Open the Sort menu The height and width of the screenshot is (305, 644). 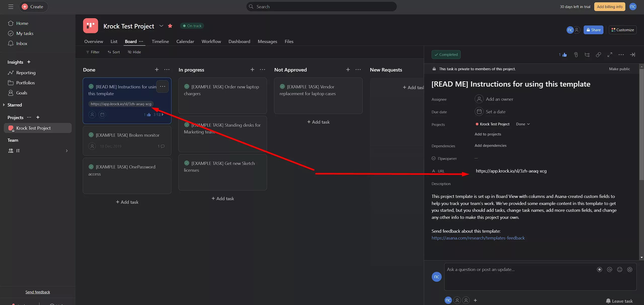pyautogui.click(x=114, y=52)
